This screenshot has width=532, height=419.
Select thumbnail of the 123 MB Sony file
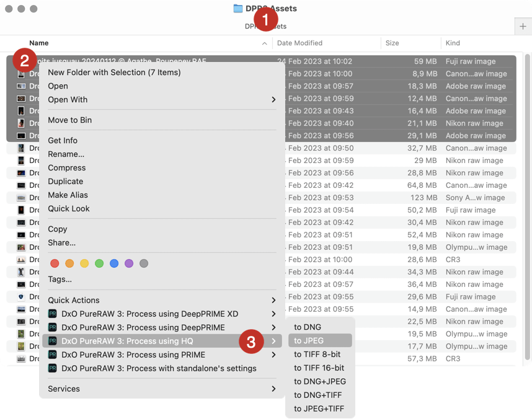(21, 198)
